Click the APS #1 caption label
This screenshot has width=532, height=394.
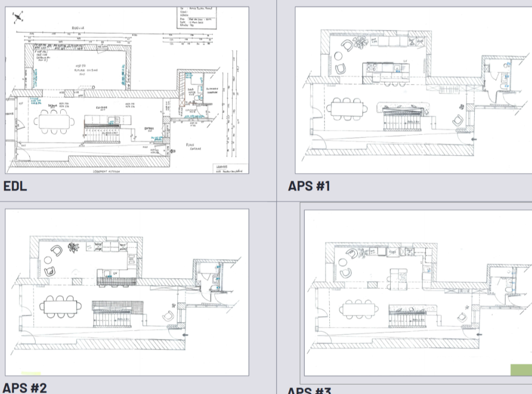pyautogui.click(x=309, y=186)
